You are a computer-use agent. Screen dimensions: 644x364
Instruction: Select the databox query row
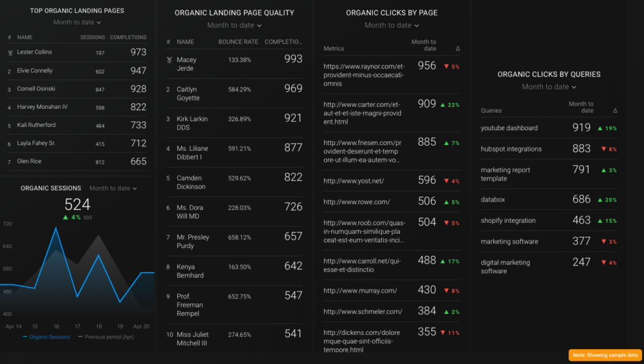[x=493, y=200]
